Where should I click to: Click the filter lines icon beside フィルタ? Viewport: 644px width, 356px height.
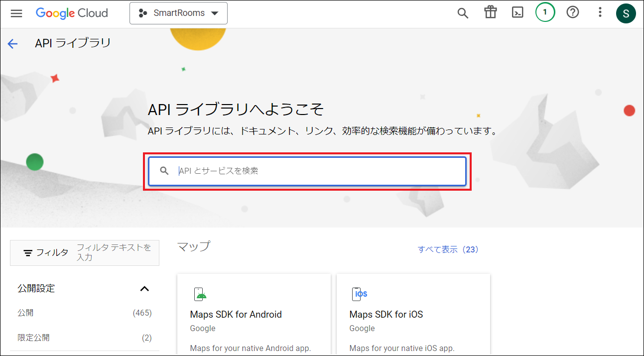(x=28, y=253)
